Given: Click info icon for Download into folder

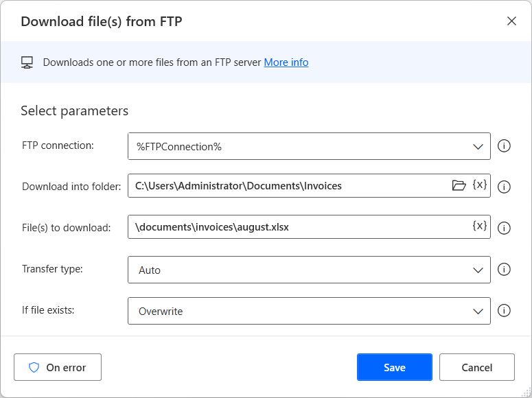Looking at the screenshot, I should coord(504,187).
